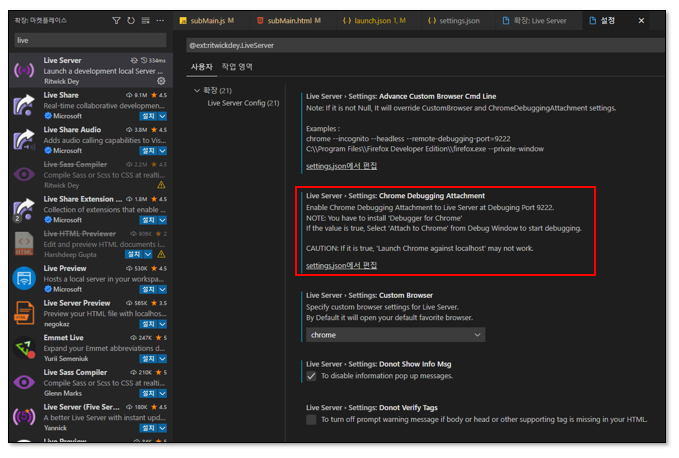
Task: Edit Chrome Debugging Attachment in settings.json
Action: tap(341, 266)
